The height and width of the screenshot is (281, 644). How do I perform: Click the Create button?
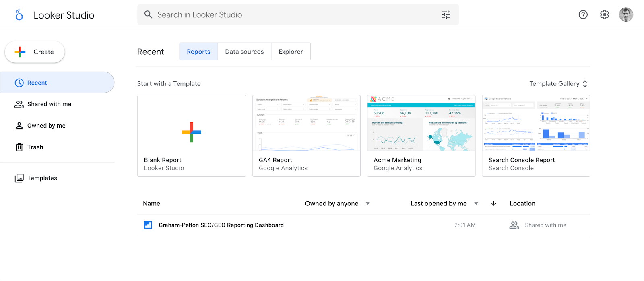tap(35, 52)
